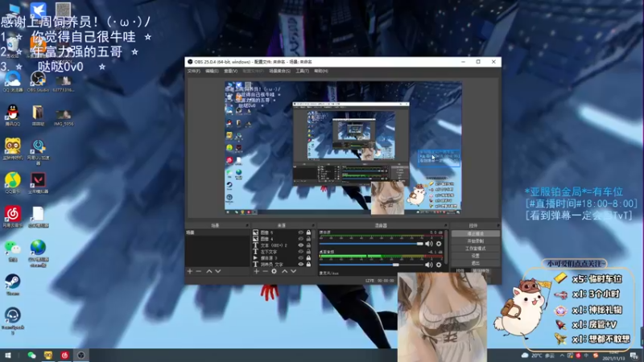Click the 开始录制 button

[x=475, y=241]
